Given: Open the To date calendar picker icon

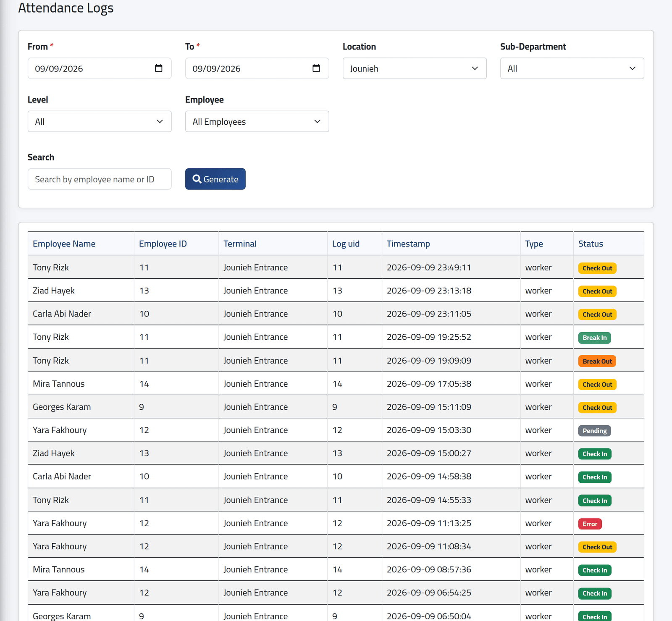Looking at the screenshot, I should tap(316, 68).
